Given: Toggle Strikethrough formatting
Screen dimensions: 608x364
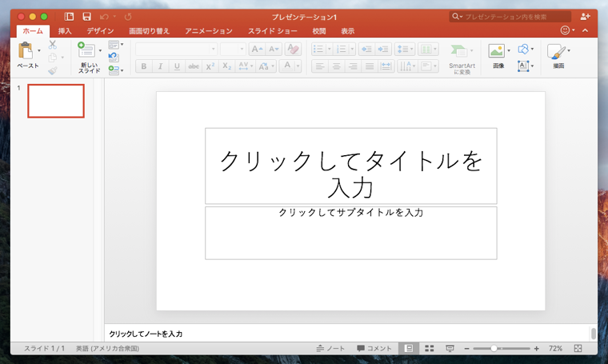Looking at the screenshot, I should pos(194,66).
